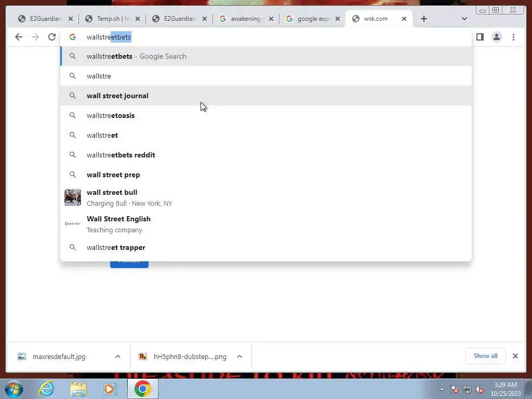The width and height of the screenshot is (532, 399).
Task: Expand options for hH5phn8-dubstep download
Action: coord(240,356)
